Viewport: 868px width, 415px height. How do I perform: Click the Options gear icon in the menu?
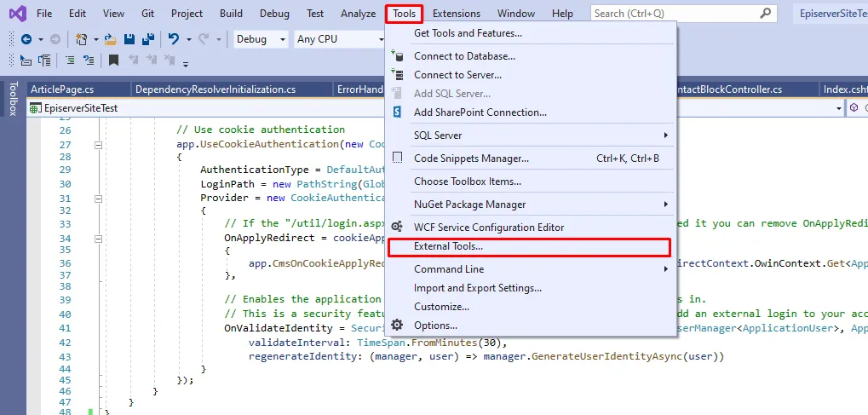click(x=397, y=326)
